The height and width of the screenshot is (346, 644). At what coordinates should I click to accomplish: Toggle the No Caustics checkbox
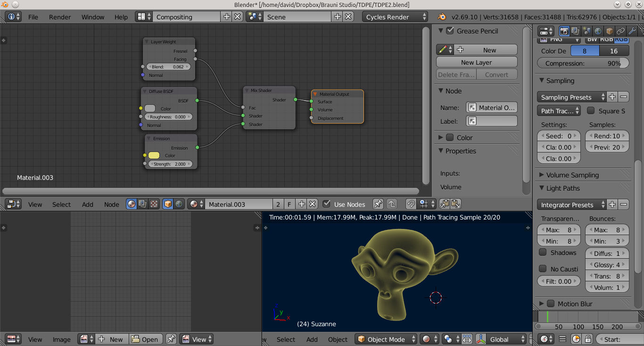coord(543,269)
